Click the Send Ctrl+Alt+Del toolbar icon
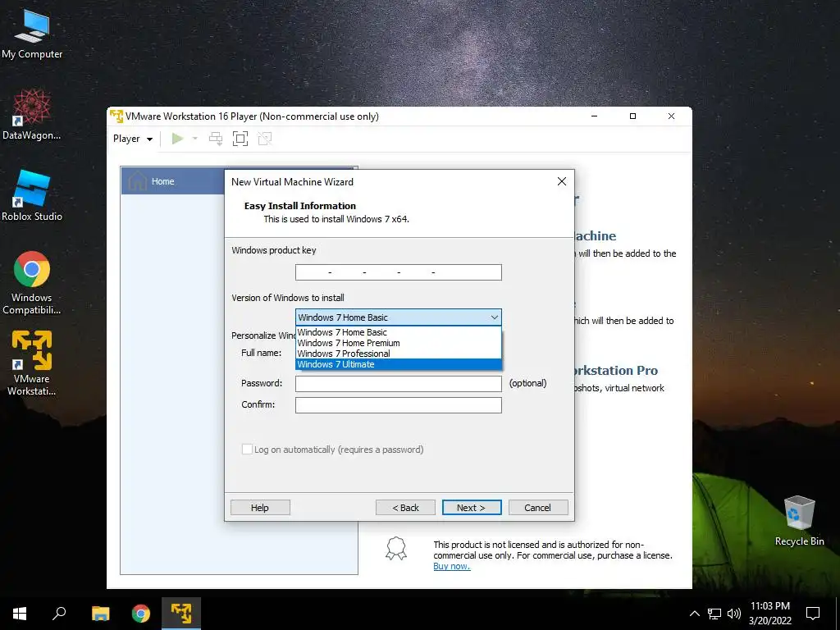This screenshot has height=630, width=840. tap(216, 139)
